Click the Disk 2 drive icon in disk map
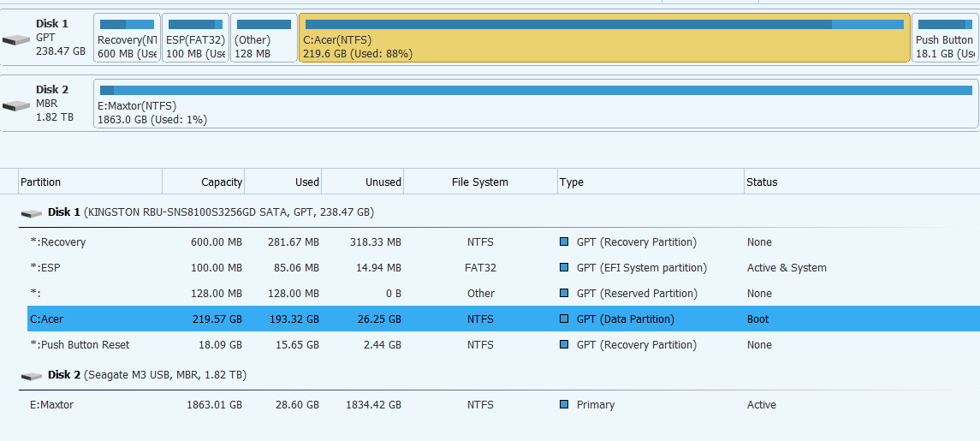 click(16, 105)
